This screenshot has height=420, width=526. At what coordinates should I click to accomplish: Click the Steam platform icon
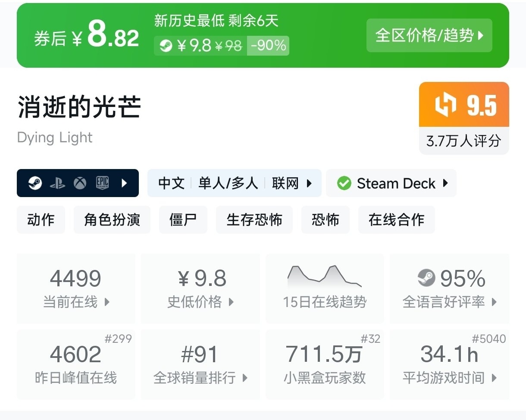(35, 183)
